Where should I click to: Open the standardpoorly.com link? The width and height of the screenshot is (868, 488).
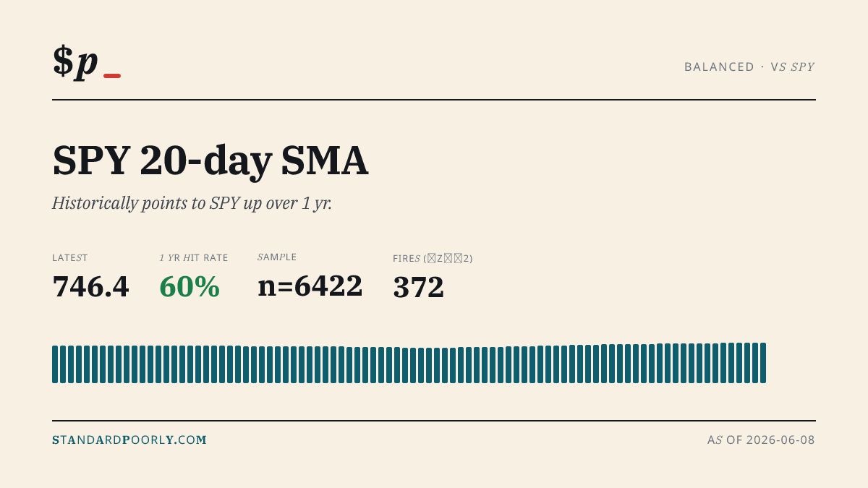tap(129, 440)
